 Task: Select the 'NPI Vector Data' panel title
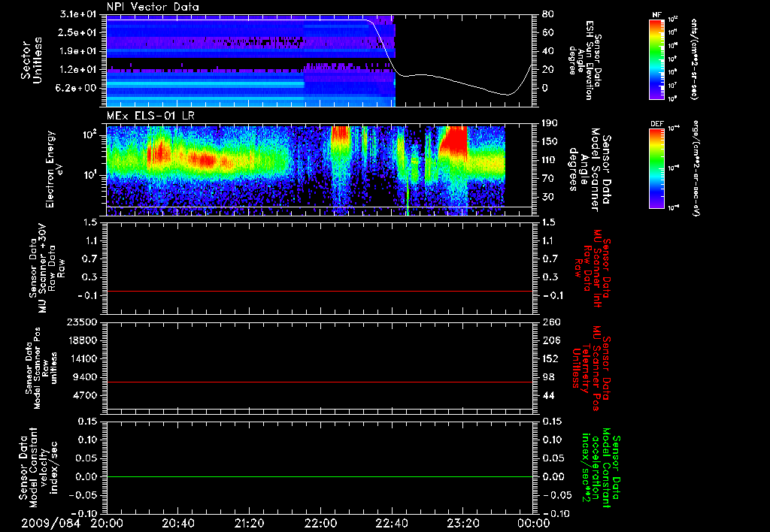tap(153, 7)
